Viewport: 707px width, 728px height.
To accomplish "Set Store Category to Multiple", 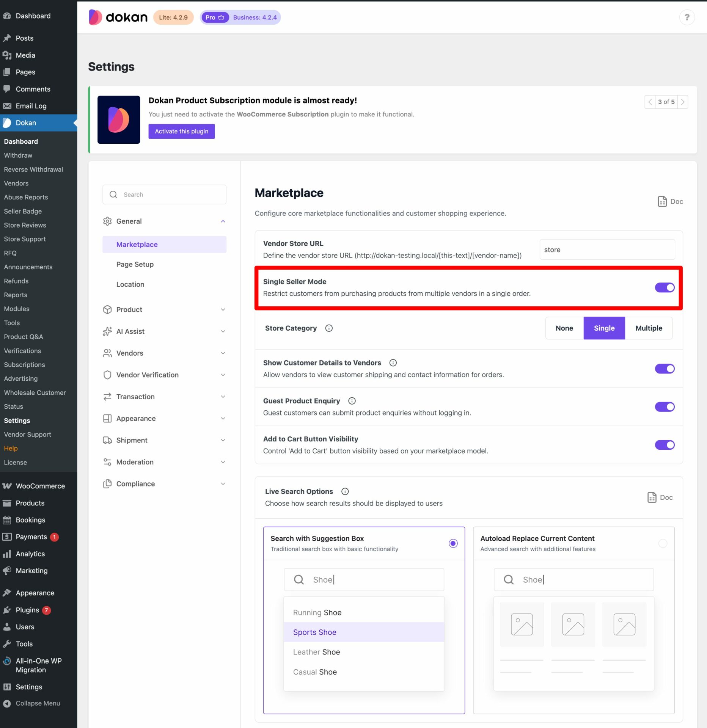I will (649, 328).
